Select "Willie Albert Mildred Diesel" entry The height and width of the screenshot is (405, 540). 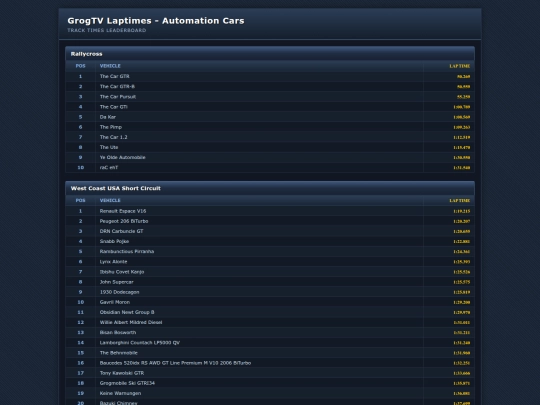tap(131, 322)
